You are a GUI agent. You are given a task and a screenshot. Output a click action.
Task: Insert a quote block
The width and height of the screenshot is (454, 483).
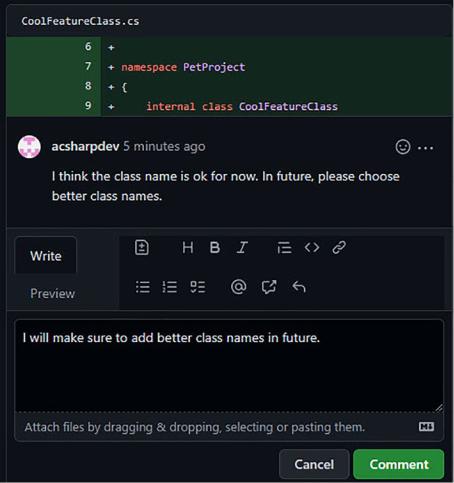pos(284,248)
